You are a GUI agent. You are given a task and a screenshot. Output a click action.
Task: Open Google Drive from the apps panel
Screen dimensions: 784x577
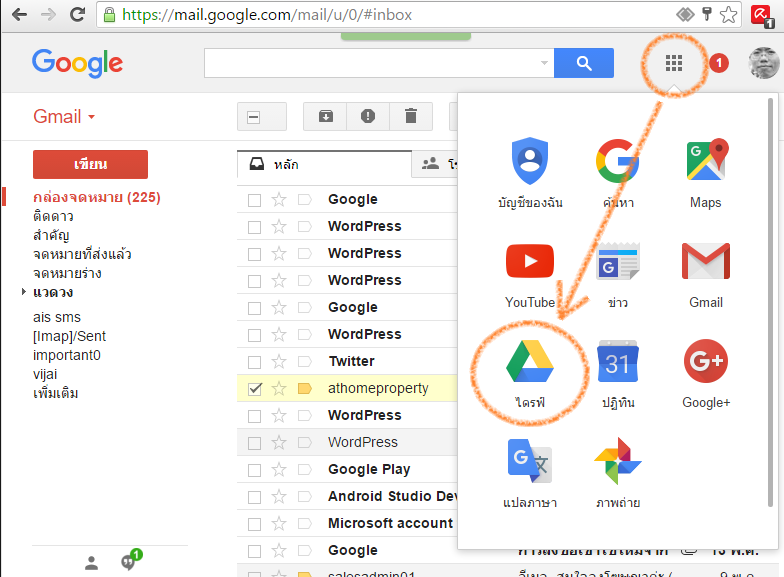tap(529, 362)
